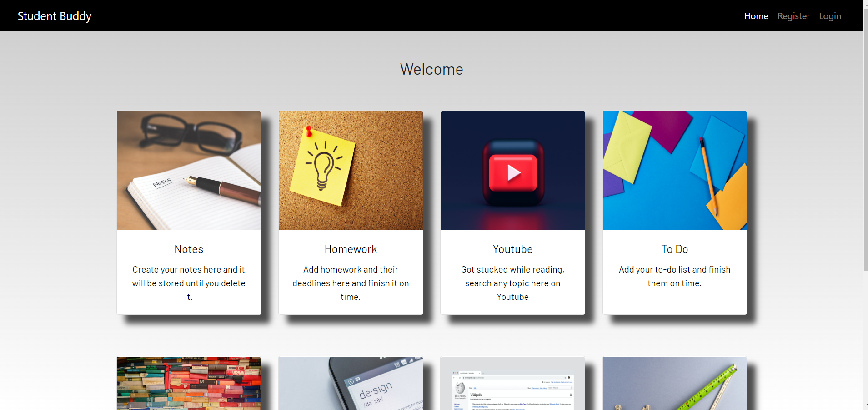The width and height of the screenshot is (868, 410).
Task: Click the Youtube play button image
Action: pos(513,171)
